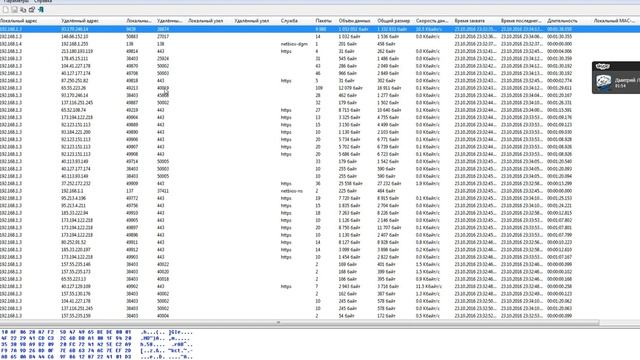Select row with remote address 65.55.223.26
The width and height of the screenshot is (640, 360).
[x=320, y=88]
